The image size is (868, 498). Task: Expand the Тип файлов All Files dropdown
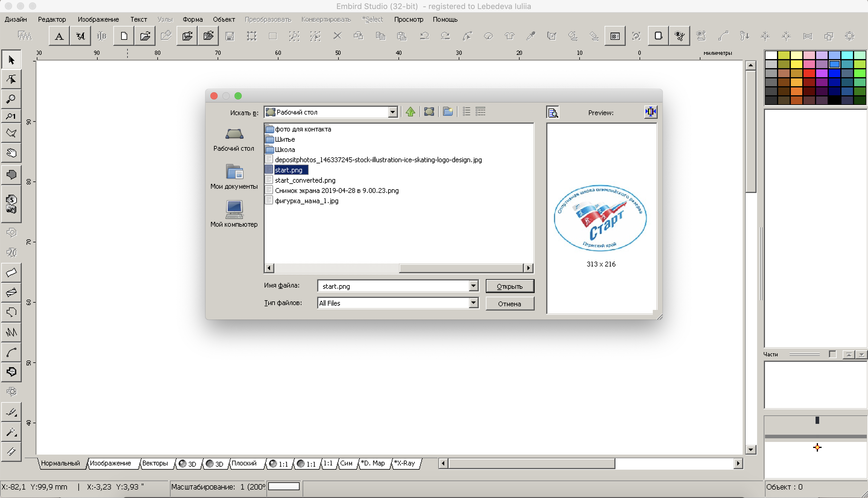(x=473, y=303)
